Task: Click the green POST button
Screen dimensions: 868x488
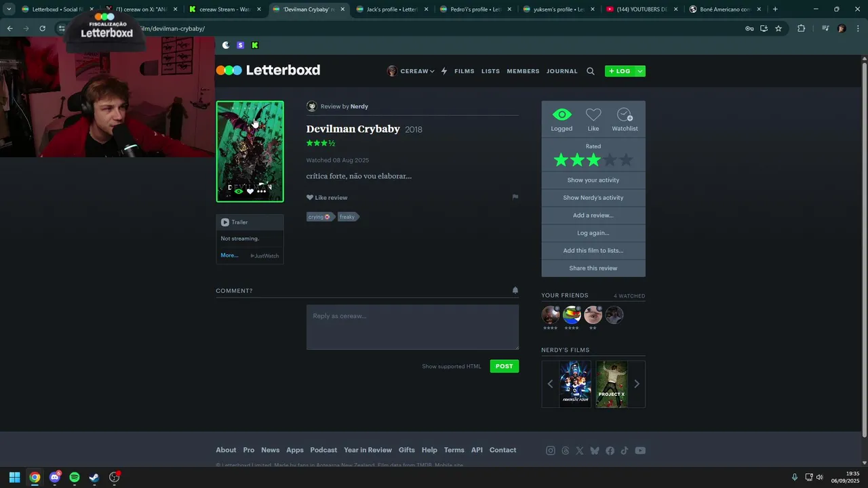Action: 505,366
